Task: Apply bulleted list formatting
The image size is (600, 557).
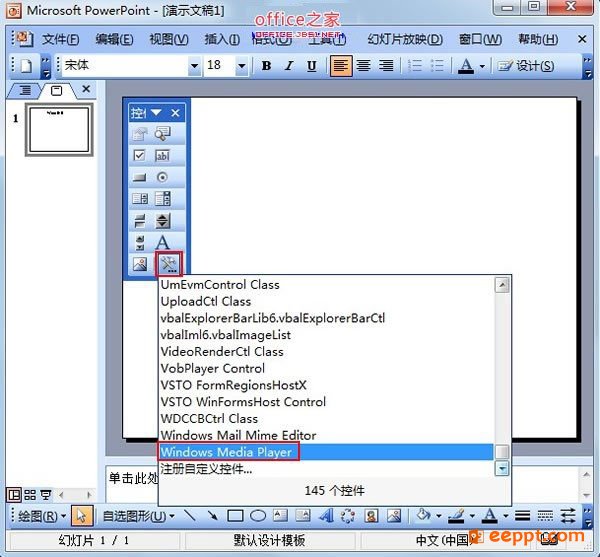Action: pos(437,66)
